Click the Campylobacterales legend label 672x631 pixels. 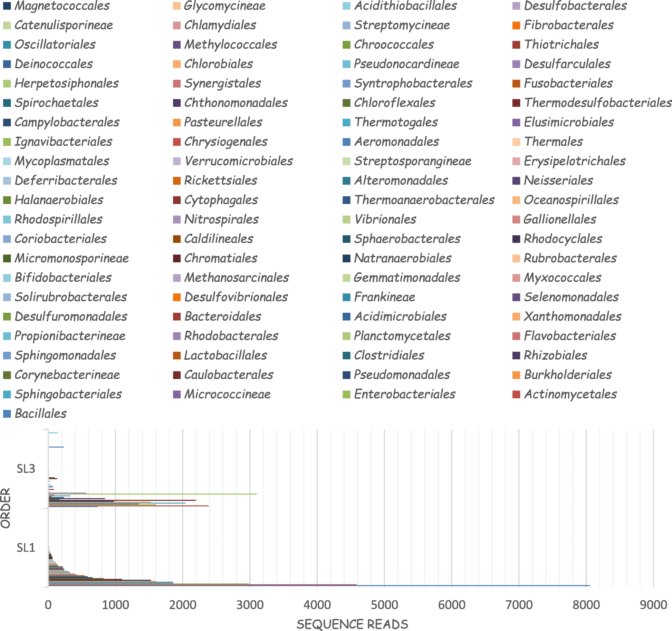67,122
